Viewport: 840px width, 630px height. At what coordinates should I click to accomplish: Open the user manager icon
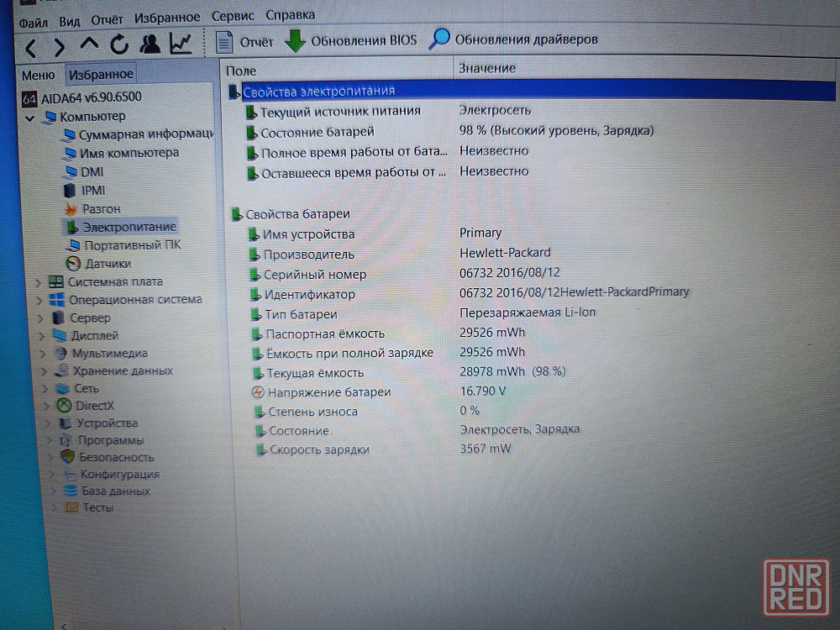pyautogui.click(x=150, y=44)
